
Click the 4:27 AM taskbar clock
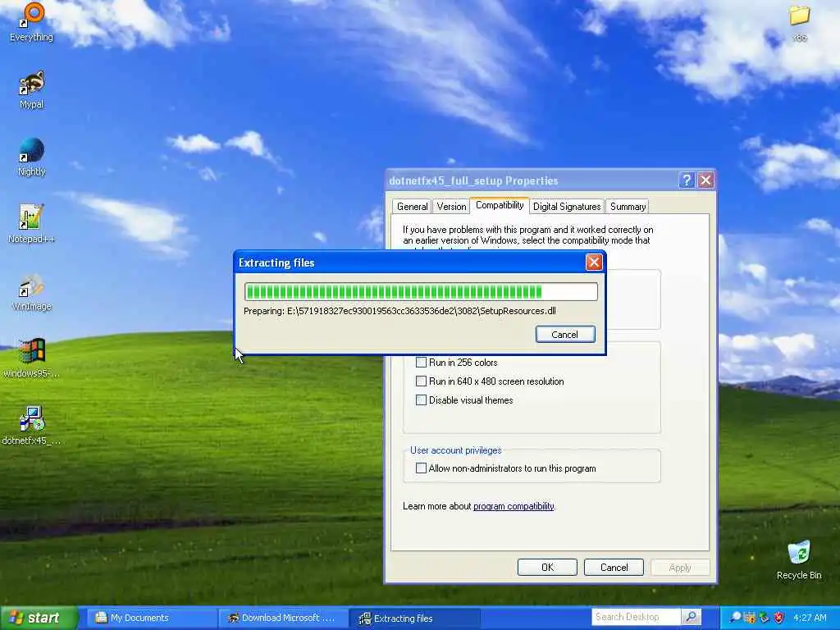point(810,618)
